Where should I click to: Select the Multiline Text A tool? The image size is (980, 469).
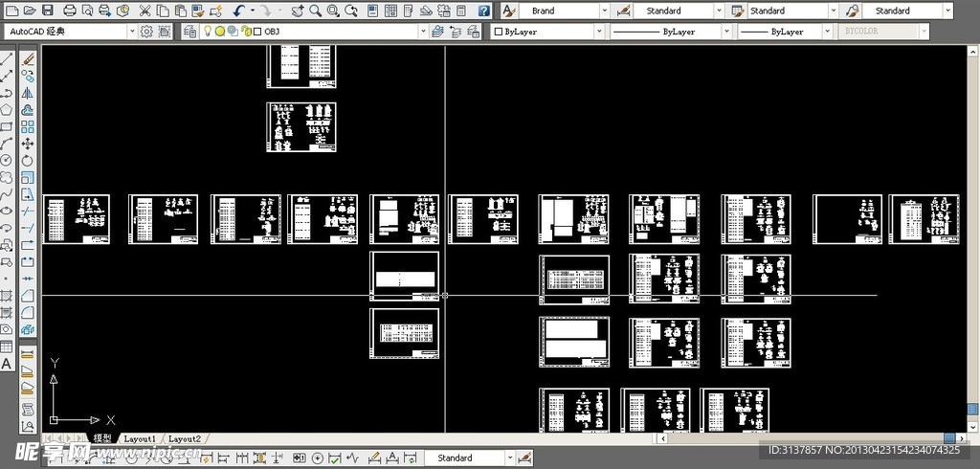7,364
